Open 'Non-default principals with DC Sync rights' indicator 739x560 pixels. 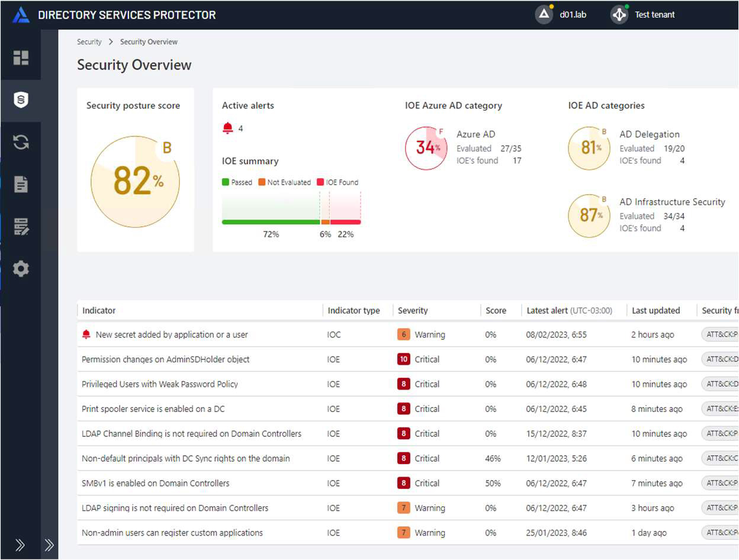186,459
